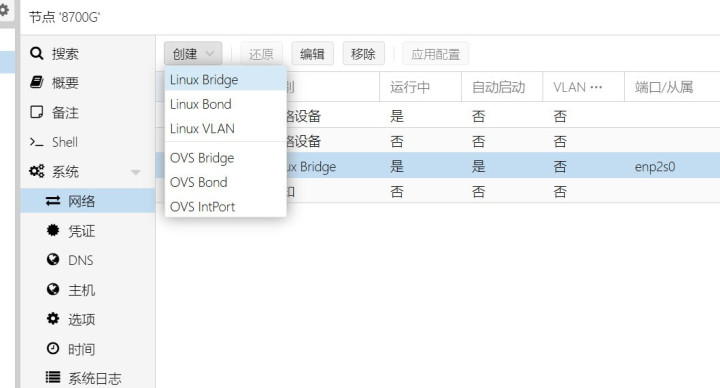Open the 创建 dropdown button

(x=193, y=54)
